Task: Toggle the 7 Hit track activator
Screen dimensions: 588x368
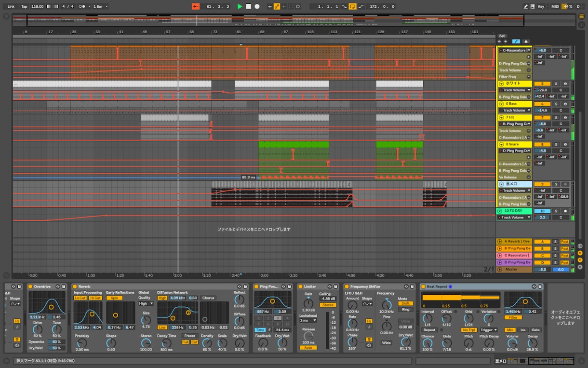Action: click(542, 117)
